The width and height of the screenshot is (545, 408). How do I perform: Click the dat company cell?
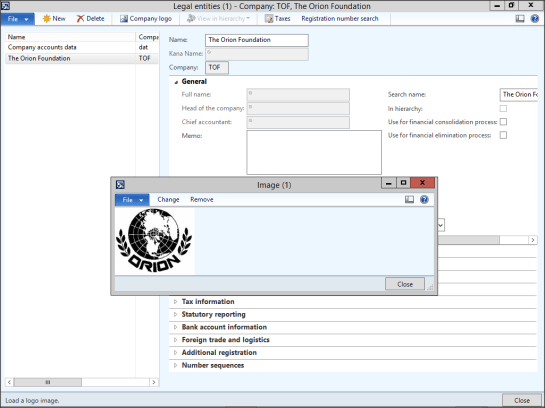click(x=143, y=47)
